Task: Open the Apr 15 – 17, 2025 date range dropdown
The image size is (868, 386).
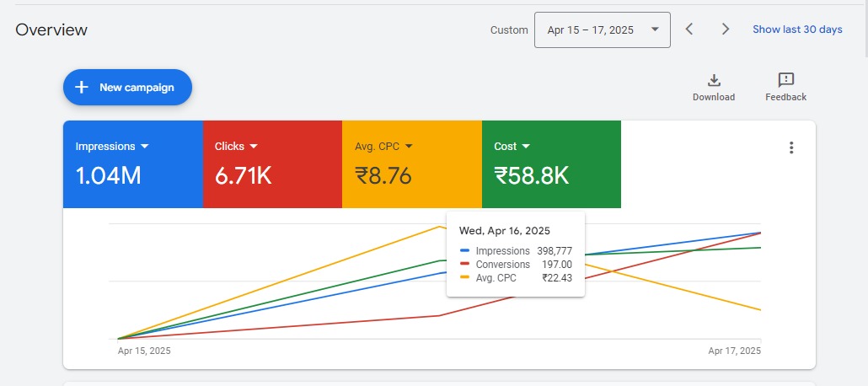Action: (x=602, y=29)
